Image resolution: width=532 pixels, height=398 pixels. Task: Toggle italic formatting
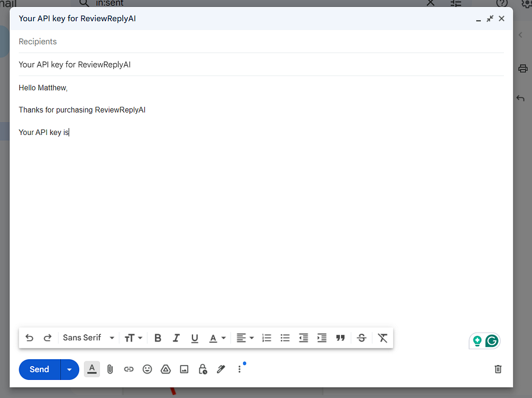coord(176,338)
